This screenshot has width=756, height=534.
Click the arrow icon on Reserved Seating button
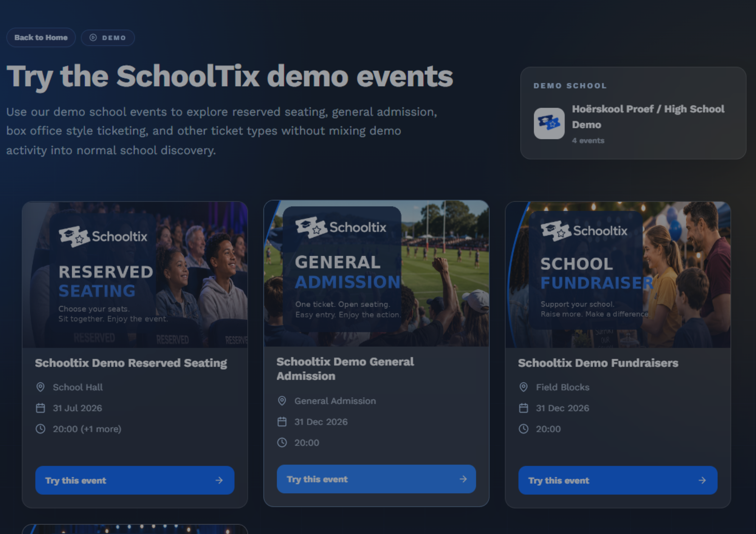point(219,480)
